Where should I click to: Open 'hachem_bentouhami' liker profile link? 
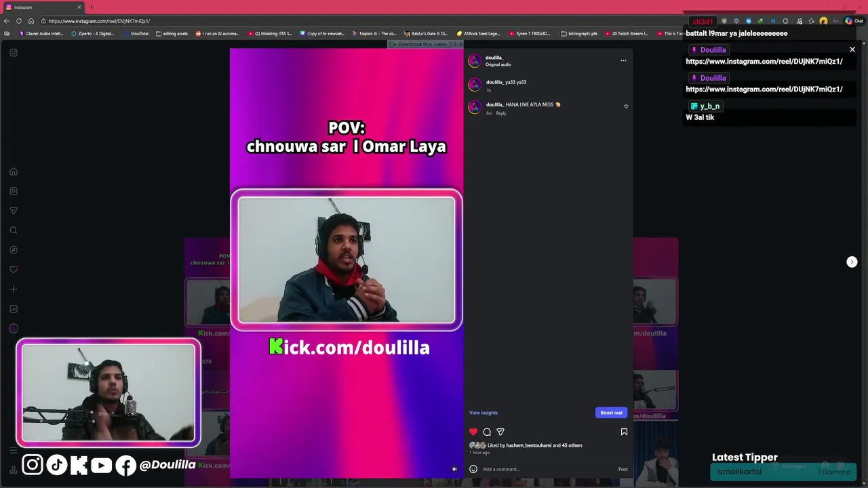tap(528, 445)
